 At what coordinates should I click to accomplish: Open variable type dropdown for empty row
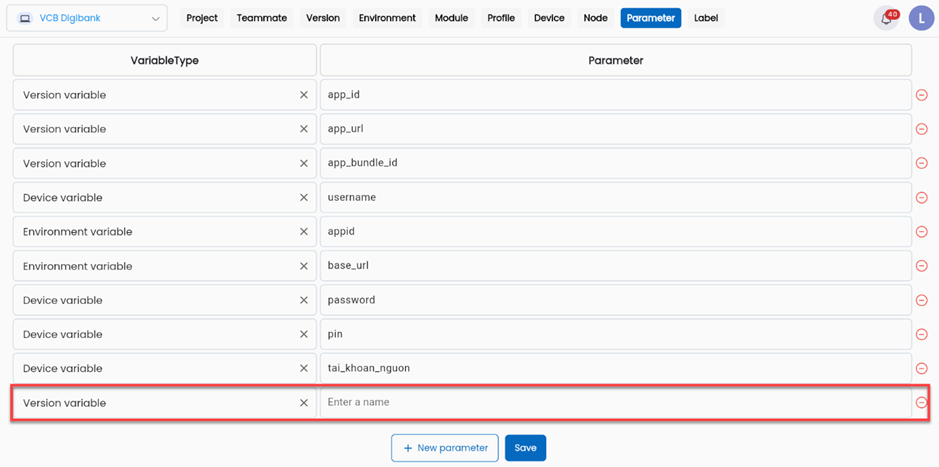150,403
